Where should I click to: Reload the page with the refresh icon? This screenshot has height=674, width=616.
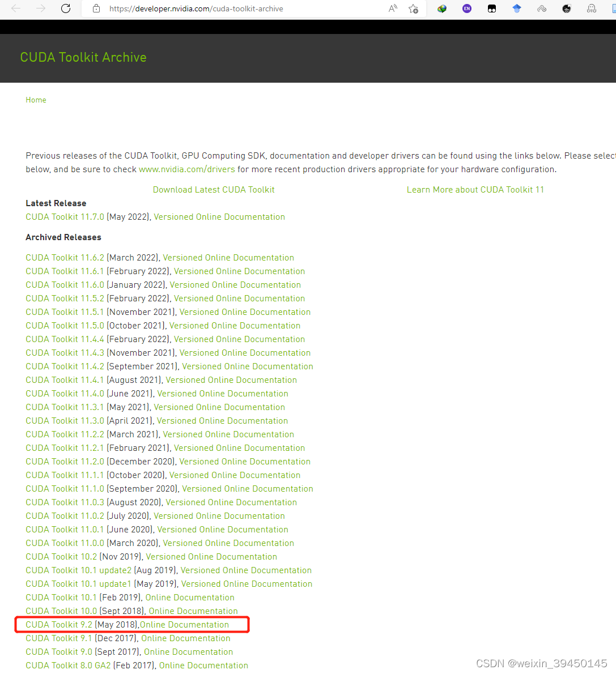[65, 8]
